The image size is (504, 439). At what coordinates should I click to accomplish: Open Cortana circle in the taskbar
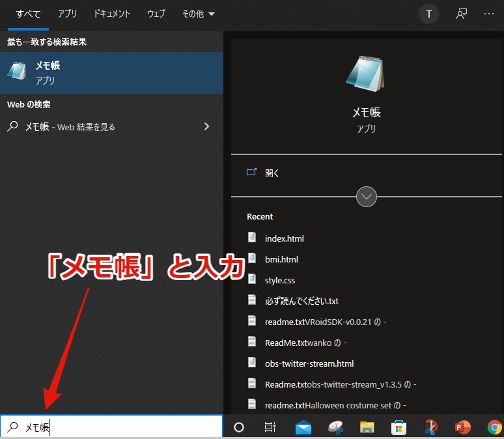tap(239, 427)
